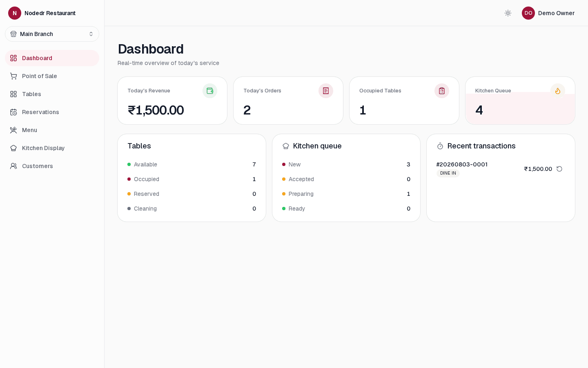The height and width of the screenshot is (368, 588).
Task: Click the Nodedr Restaurant logo avatar
Action: [15, 13]
